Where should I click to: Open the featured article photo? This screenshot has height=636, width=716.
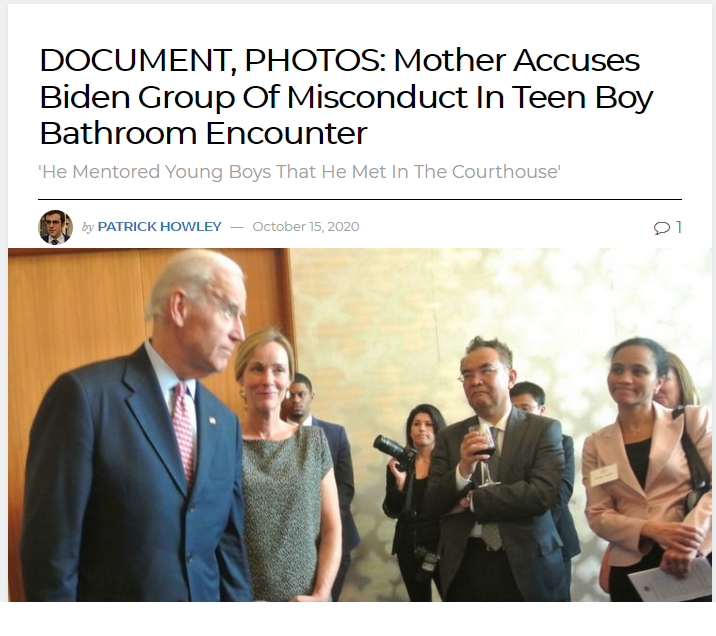click(360, 425)
